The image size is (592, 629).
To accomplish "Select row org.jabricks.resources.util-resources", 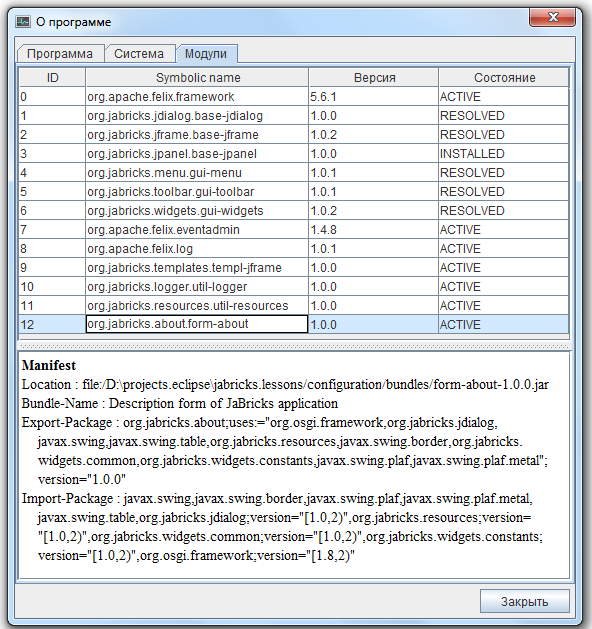I will coord(294,306).
